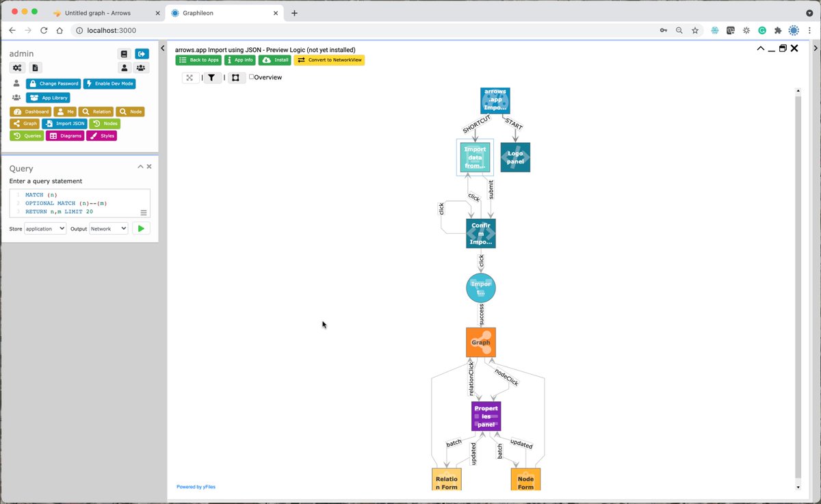Reload the page in browser
This screenshot has height=504, width=821.
[x=44, y=30]
